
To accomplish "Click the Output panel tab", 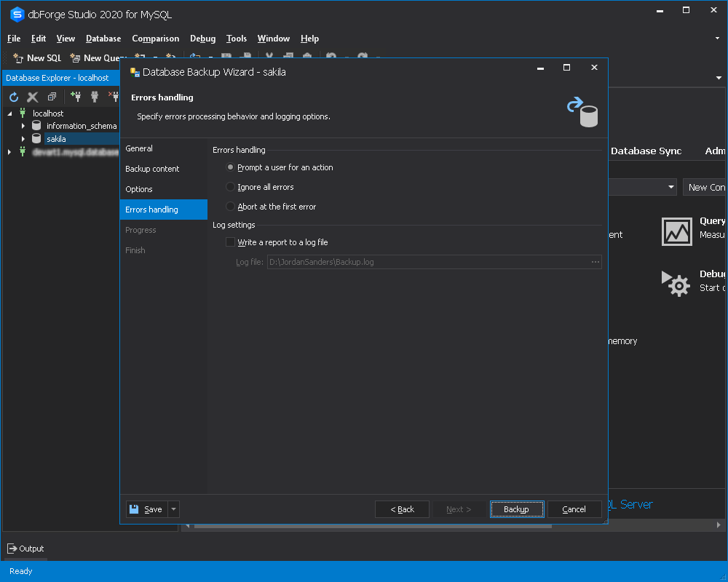I will coord(25,548).
